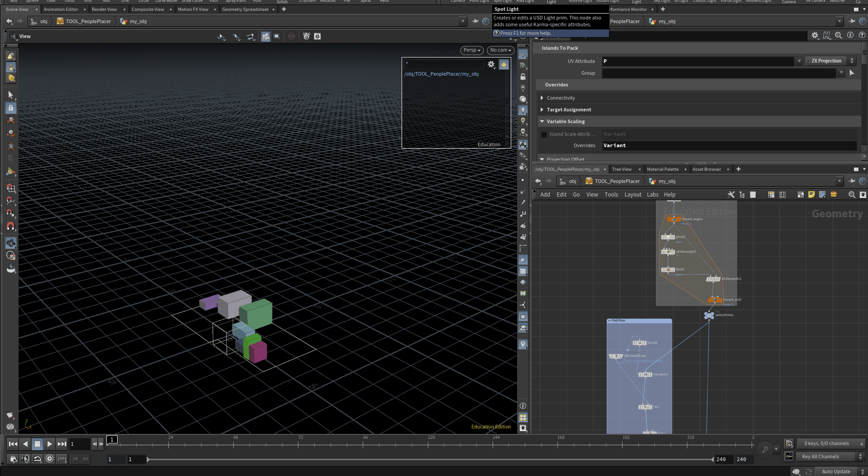The height and width of the screenshot is (476, 868).
Task: Open the Persp view dropdown
Action: tap(471, 50)
